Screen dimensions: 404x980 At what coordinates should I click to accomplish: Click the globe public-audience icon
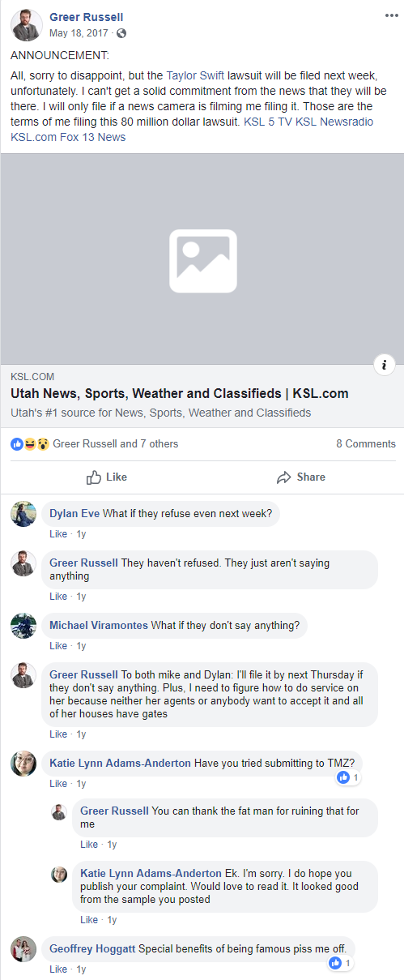click(x=121, y=33)
